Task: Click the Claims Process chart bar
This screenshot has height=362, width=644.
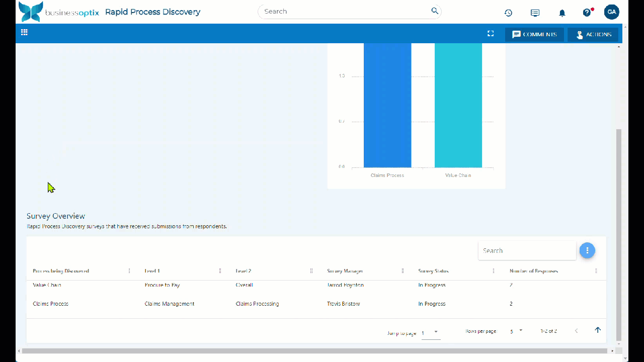Action: click(387, 106)
